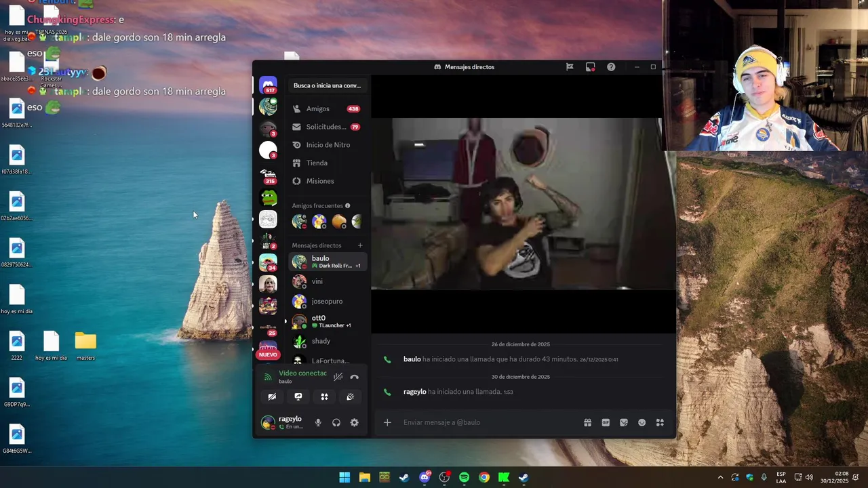This screenshot has width=868, height=488.
Task: Open joseopuro direct message
Action: (328, 301)
